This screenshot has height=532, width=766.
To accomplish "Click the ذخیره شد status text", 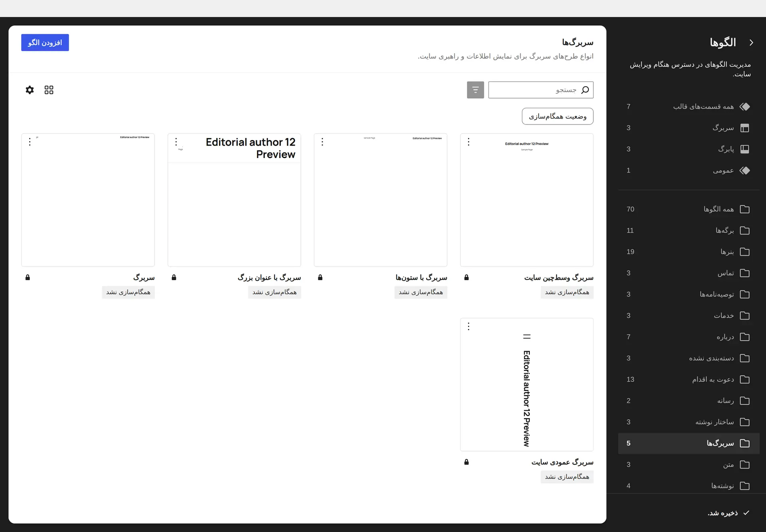I will pos(723,513).
